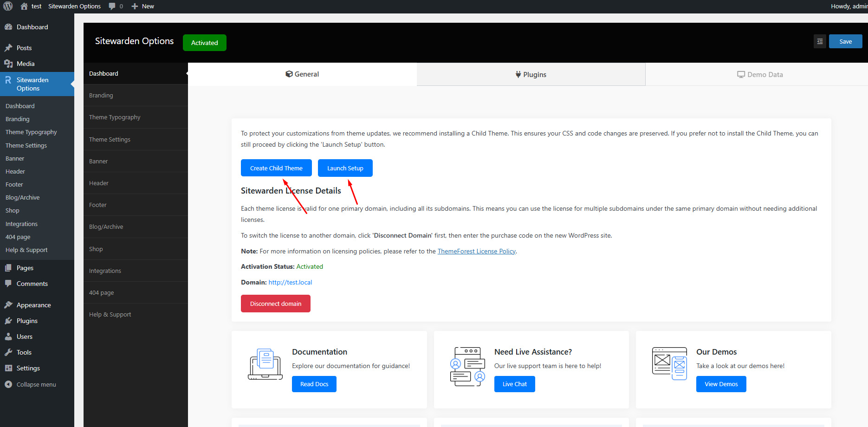Click the Our Demos browser illustration

tap(669, 363)
